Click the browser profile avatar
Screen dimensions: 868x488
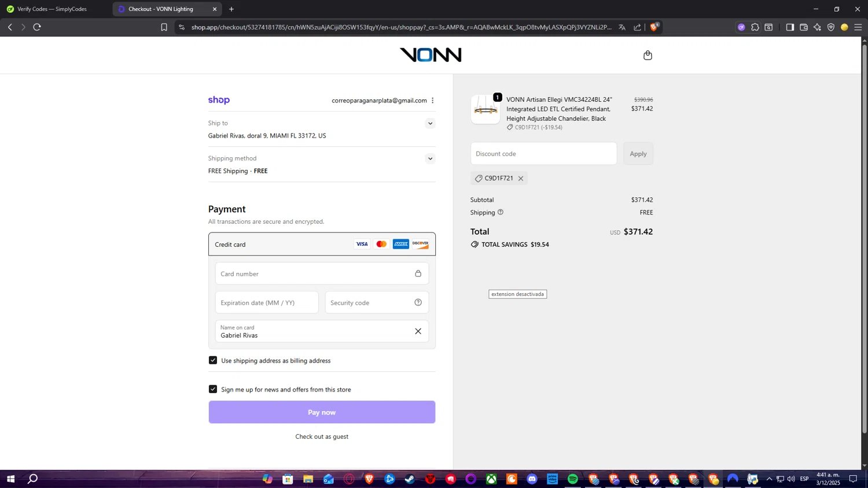point(844,27)
